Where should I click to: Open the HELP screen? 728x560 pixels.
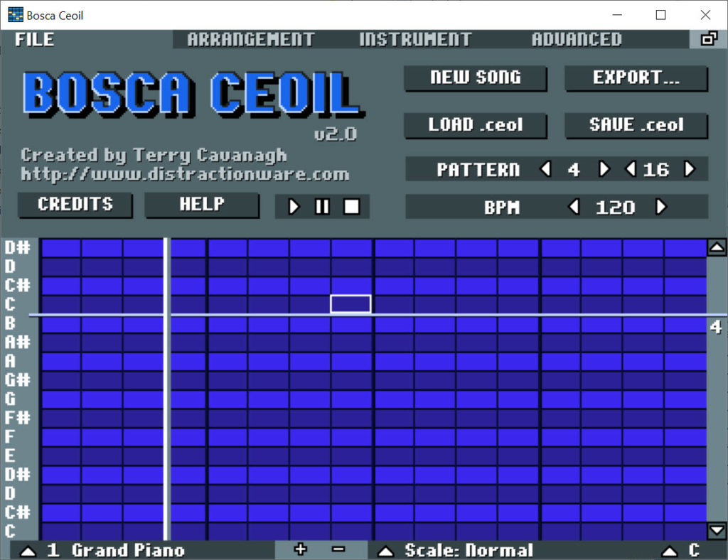(x=202, y=205)
